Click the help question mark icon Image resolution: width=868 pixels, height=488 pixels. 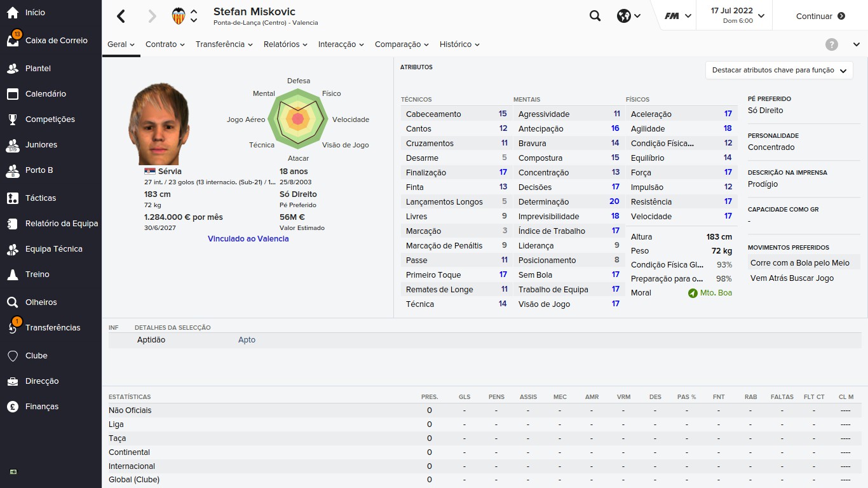tap(831, 44)
